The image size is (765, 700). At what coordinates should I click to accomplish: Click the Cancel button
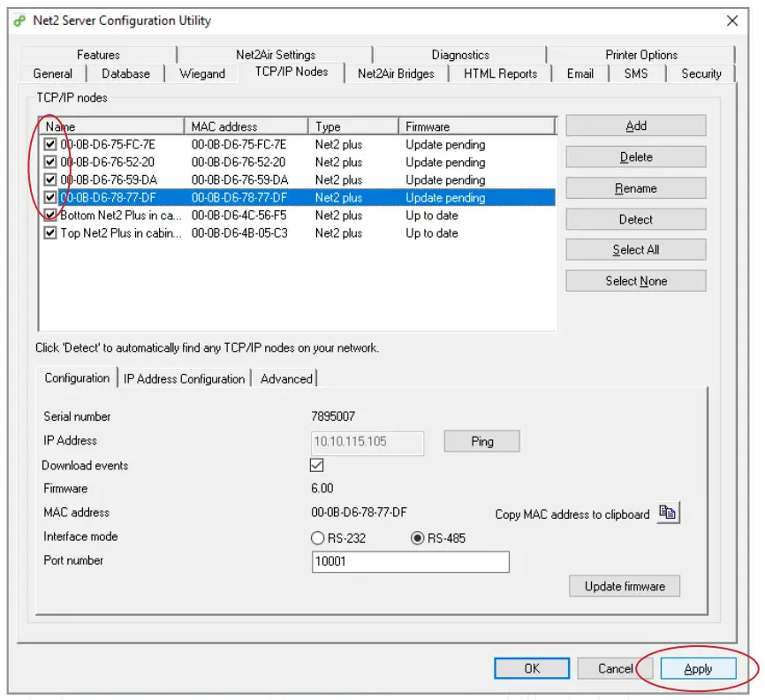615,668
